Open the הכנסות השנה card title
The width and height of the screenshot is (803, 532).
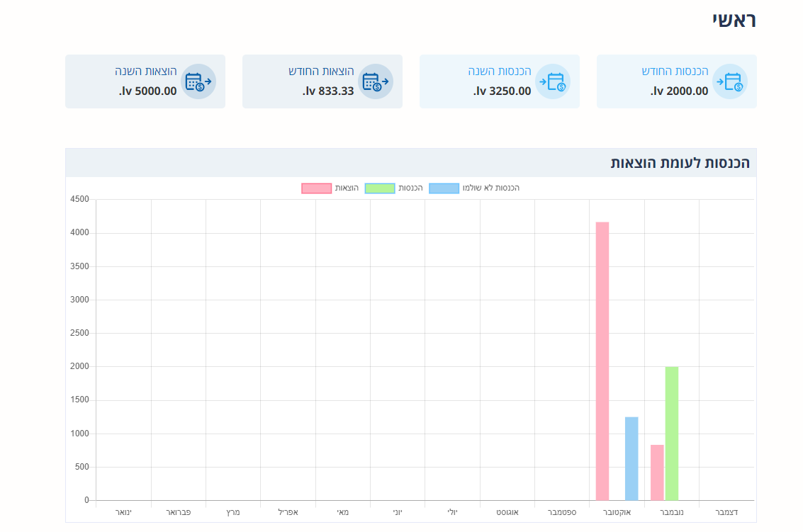(499, 72)
